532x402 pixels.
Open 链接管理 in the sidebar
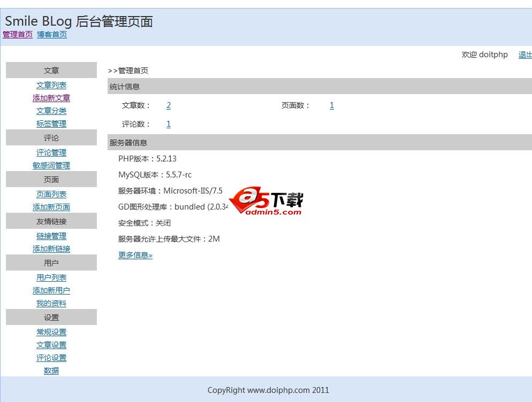51,236
